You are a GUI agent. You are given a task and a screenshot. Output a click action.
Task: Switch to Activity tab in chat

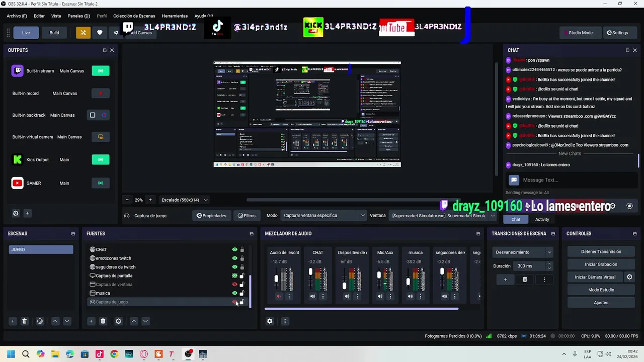[x=542, y=219]
